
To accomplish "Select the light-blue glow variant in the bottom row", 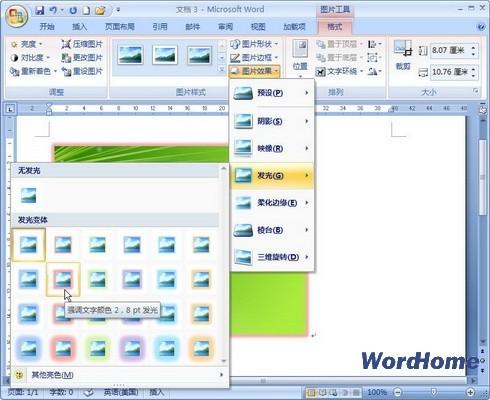I will coord(167,348).
